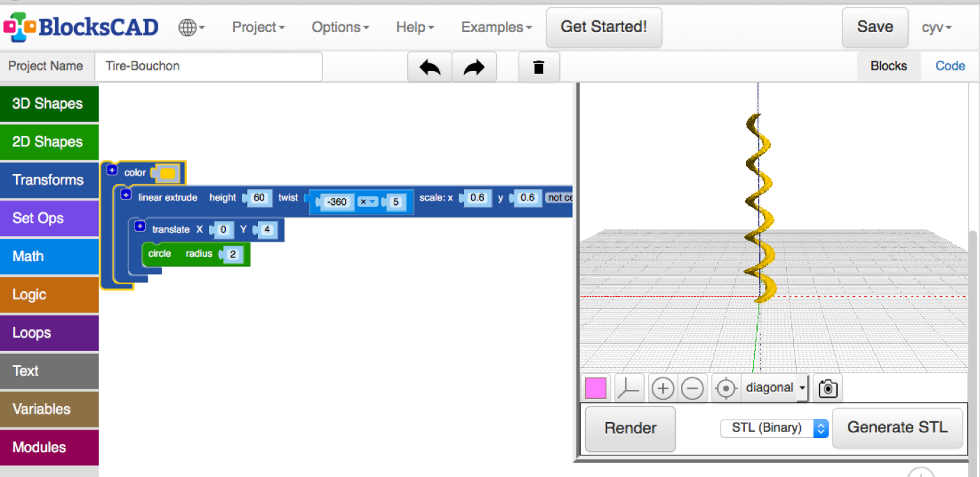Pick the pink viewport color swatch
Image resolution: width=980 pixels, height=477 pixels.
point(595,388)
